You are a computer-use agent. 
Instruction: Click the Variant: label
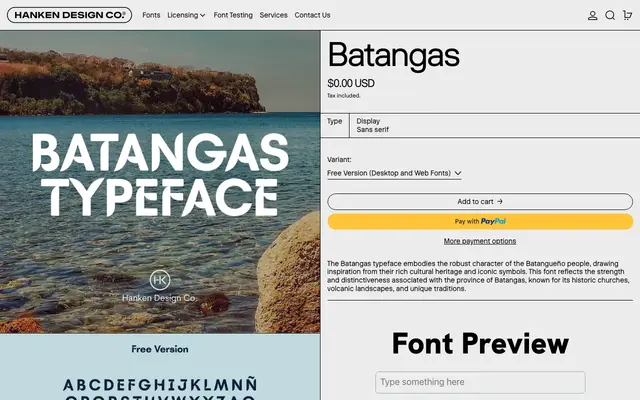click(339, 160)
